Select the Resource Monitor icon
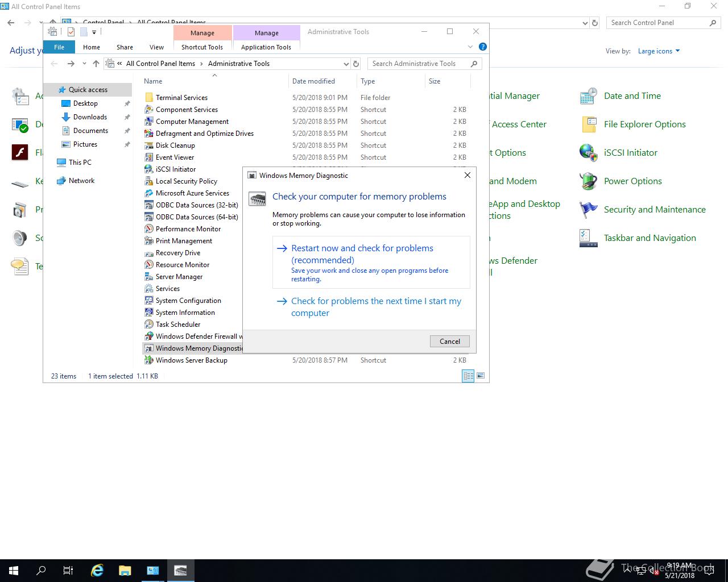Image resolution: width=728 pixels, height=582 pixels. pos(149,265)
